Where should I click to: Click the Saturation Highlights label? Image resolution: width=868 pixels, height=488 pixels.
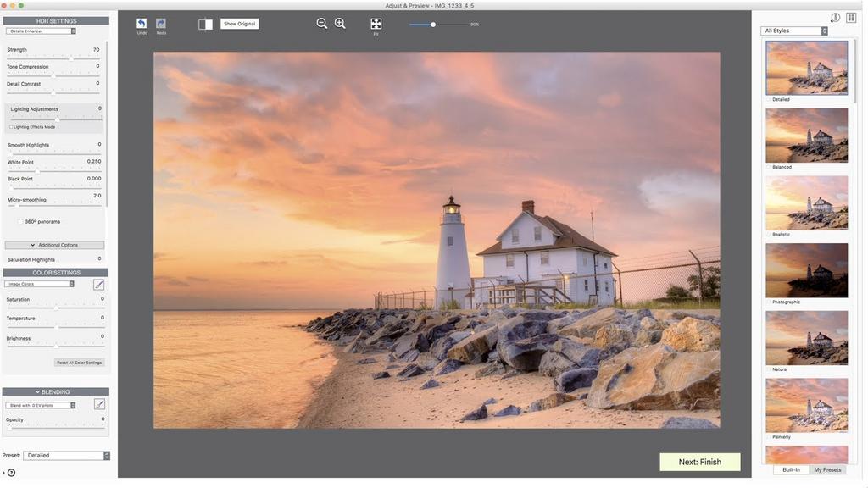(x=31, y=259)
